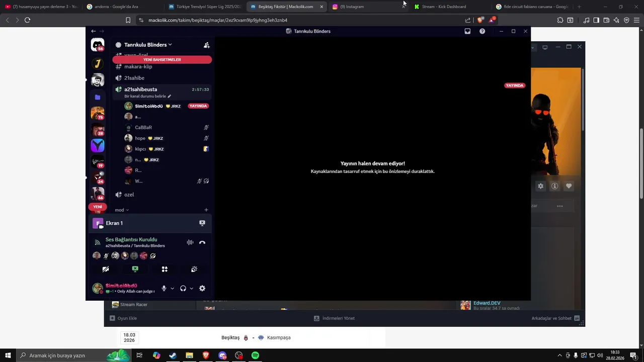Open voice connection signal icon
This screenshot has height=362, width=644.
coord(98,242)
